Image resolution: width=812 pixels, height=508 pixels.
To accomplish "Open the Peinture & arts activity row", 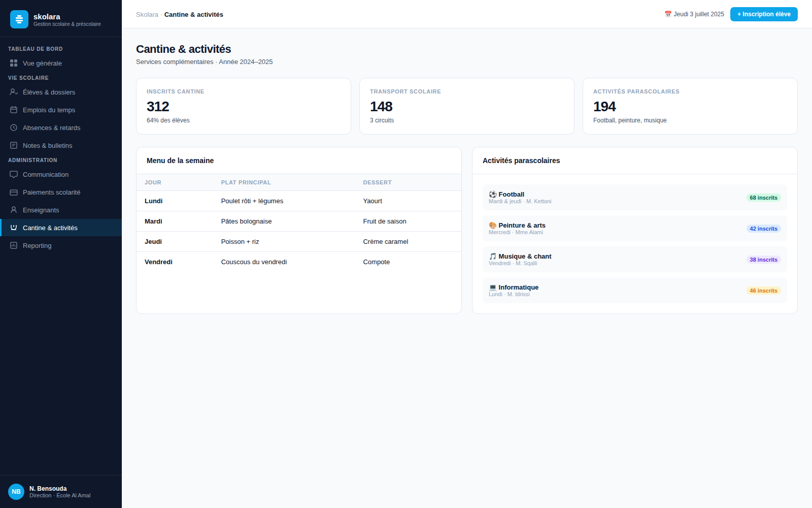I will (635, 229).
